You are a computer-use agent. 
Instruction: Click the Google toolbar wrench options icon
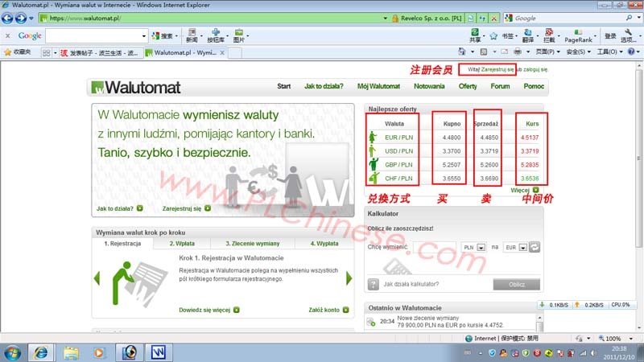628,35
